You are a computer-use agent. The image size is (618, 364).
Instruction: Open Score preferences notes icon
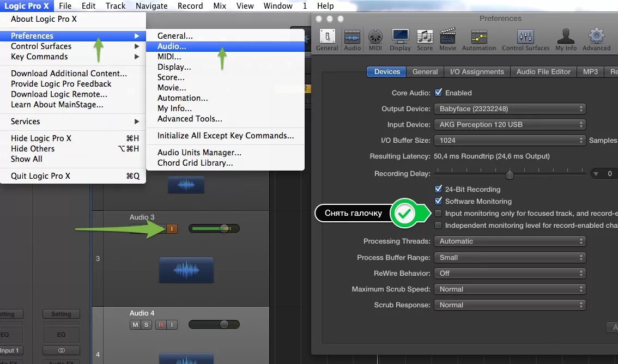tap(425, 40)
